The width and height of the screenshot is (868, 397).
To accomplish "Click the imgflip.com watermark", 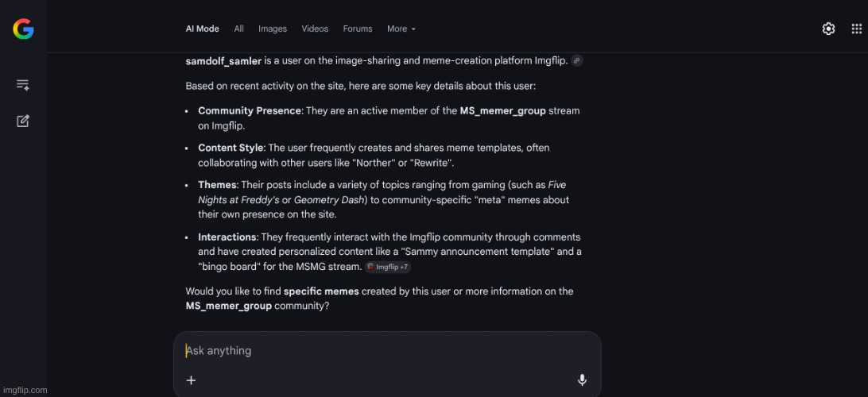I will point(25,390).
